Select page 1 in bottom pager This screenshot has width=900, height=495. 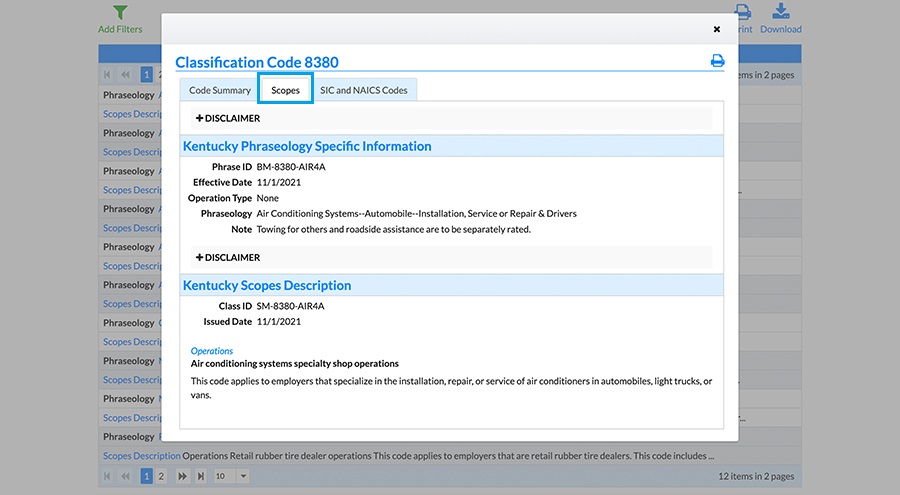pos(147,476)
